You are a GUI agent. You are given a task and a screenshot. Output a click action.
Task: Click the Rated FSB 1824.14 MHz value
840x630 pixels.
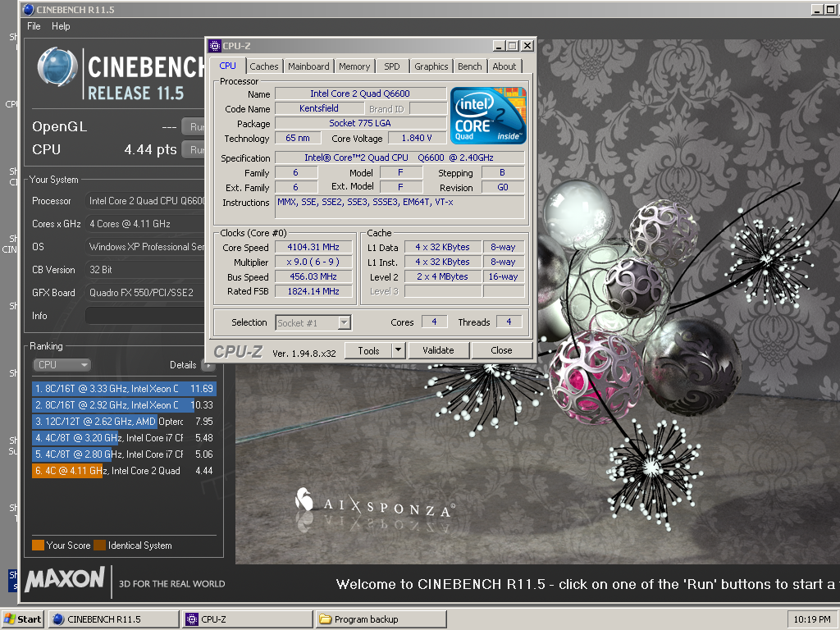point(313,291)
